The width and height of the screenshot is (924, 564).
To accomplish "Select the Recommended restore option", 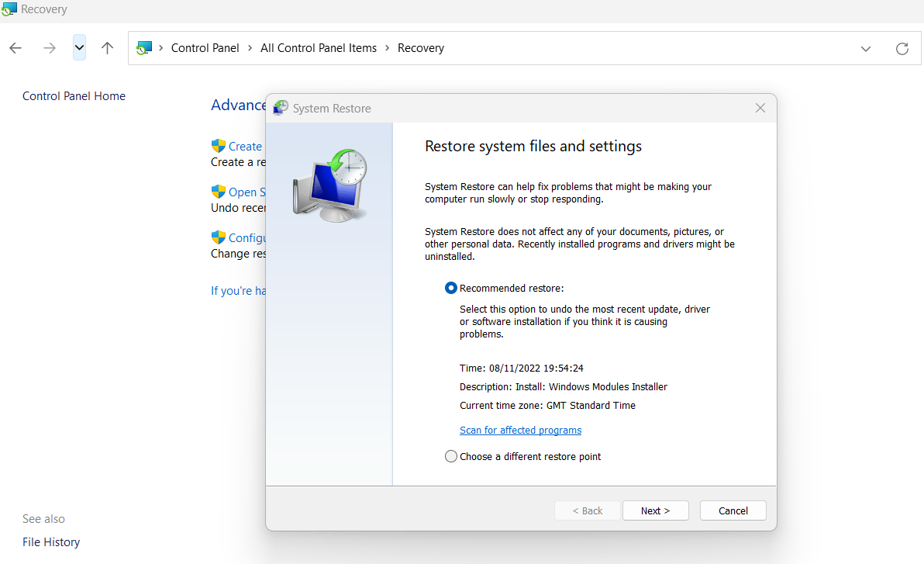I will pos(451,288).
